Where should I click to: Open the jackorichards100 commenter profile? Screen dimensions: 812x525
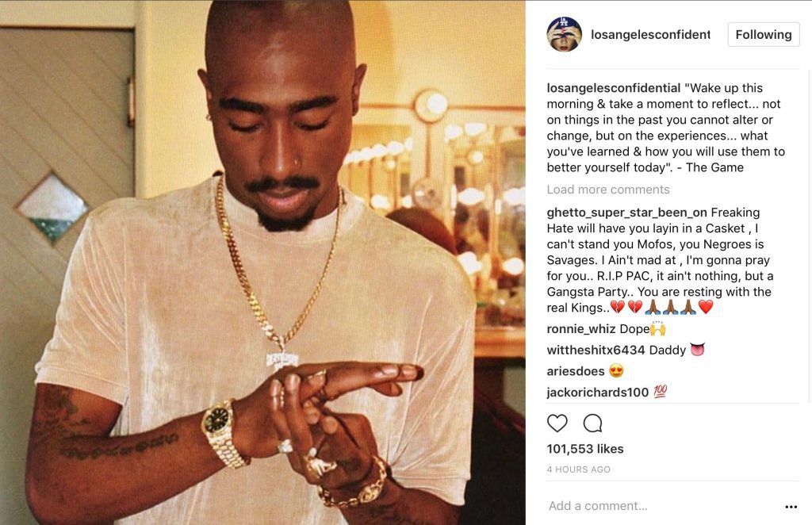598,393
